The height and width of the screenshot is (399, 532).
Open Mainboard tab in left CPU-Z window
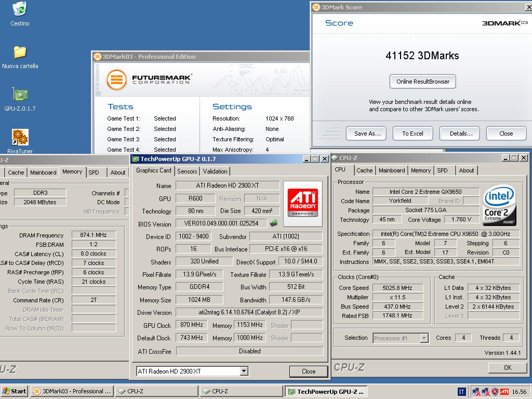click(x=43, y=172)
